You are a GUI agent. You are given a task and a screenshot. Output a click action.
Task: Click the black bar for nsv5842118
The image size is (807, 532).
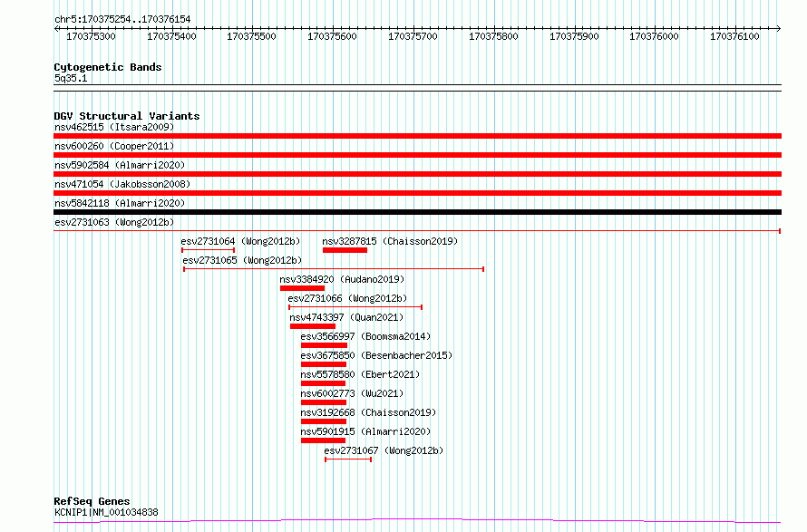click(417, 212)
